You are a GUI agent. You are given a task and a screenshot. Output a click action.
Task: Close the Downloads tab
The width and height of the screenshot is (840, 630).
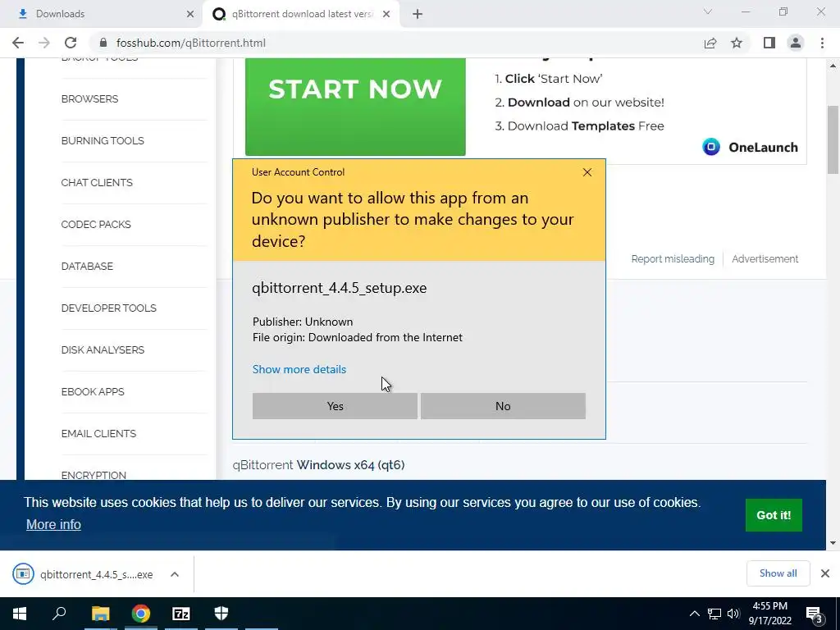190,14
